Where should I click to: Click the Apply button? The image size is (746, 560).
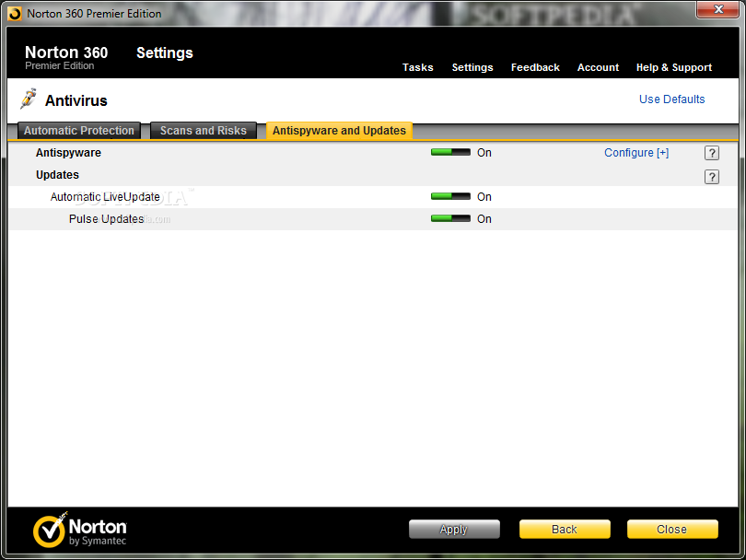click(x=454, y=529)
